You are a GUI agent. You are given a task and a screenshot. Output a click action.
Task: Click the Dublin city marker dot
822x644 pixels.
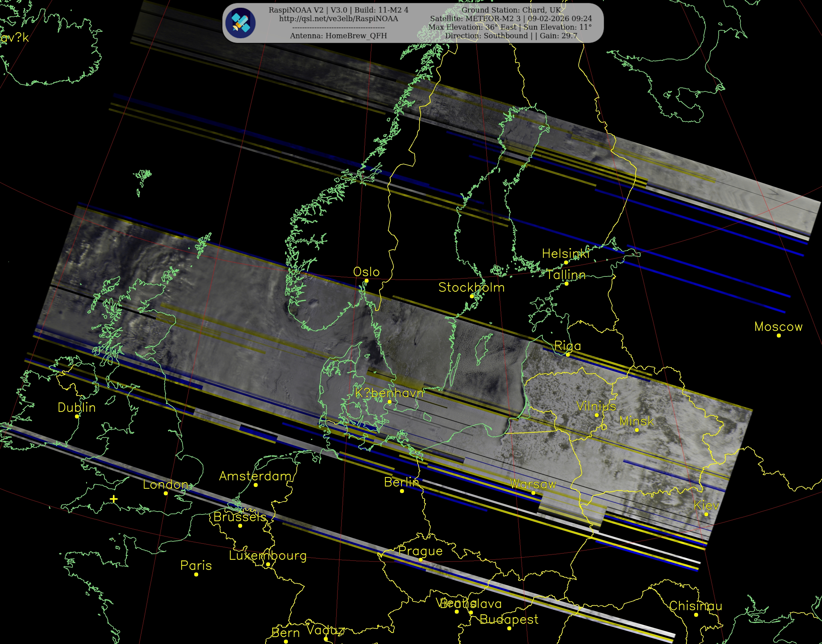(77, 416)
